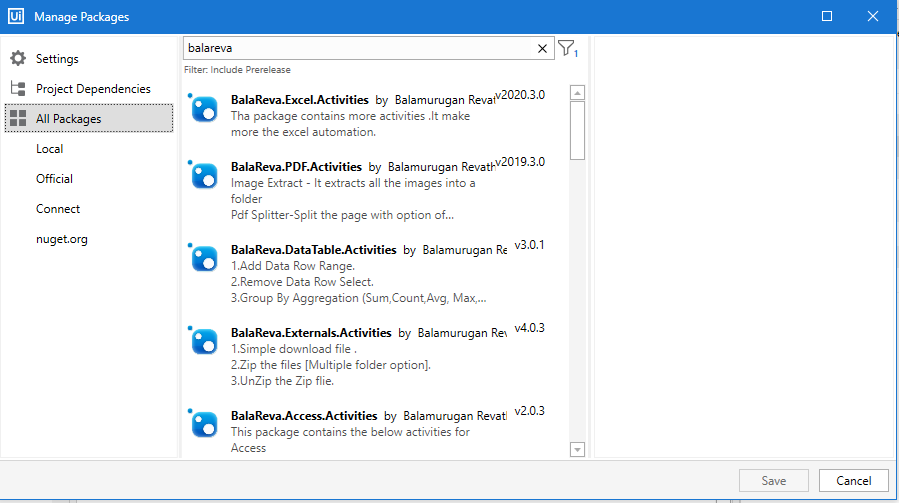
Task: Maximize the Manage Packages window
Action: [x=827, y=16]
